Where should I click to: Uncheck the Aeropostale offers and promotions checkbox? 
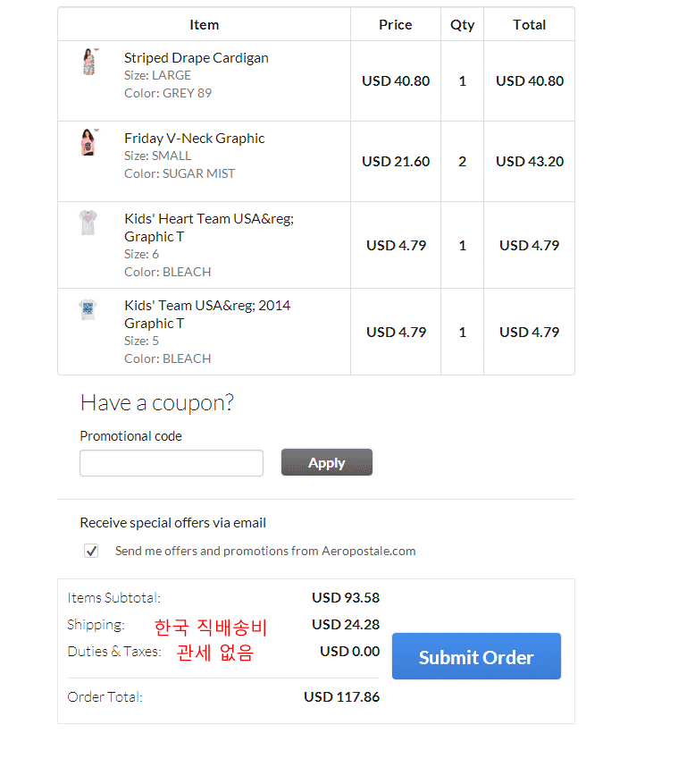[x=91, y=551]
